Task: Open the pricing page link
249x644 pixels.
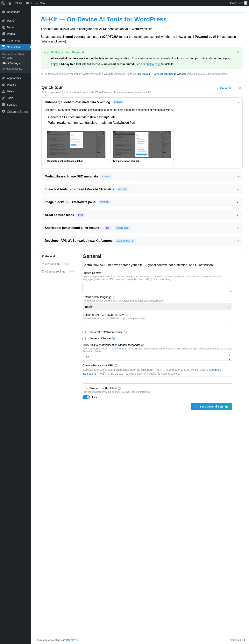Action: [x=153, y=64]
